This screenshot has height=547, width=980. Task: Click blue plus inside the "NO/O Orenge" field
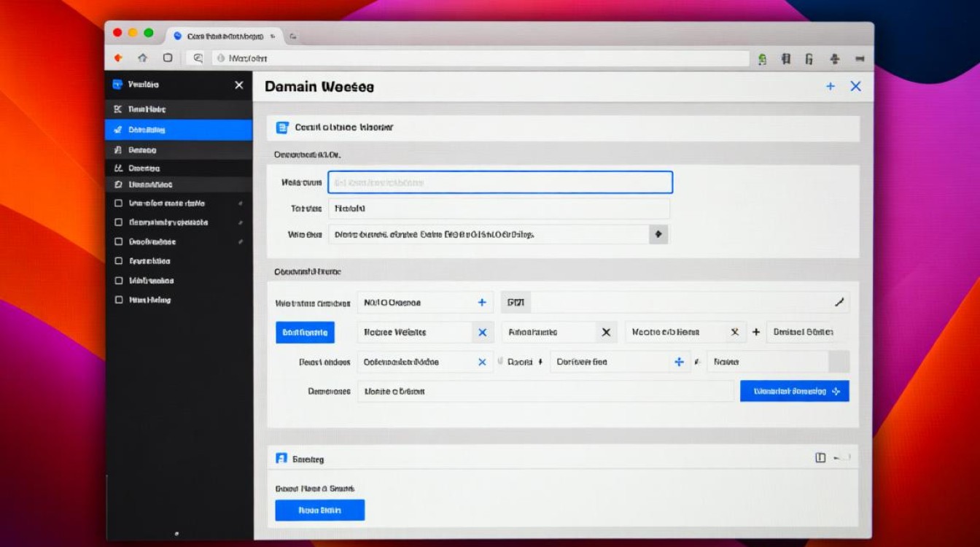click(481, 303)
